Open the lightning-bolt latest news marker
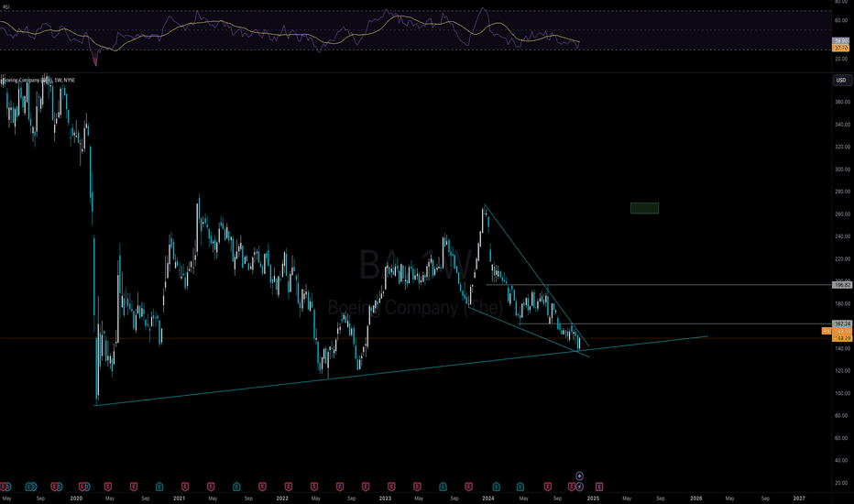 tap(579, 487)
